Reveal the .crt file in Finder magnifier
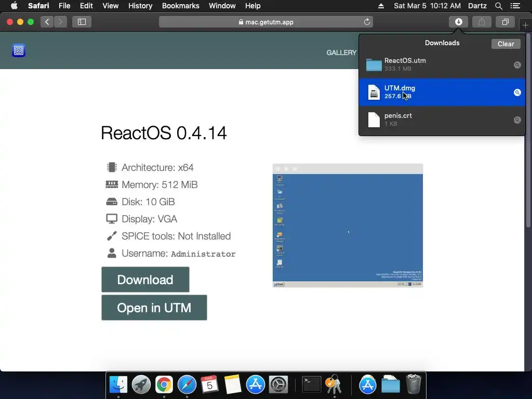 (x=517, y=120)
